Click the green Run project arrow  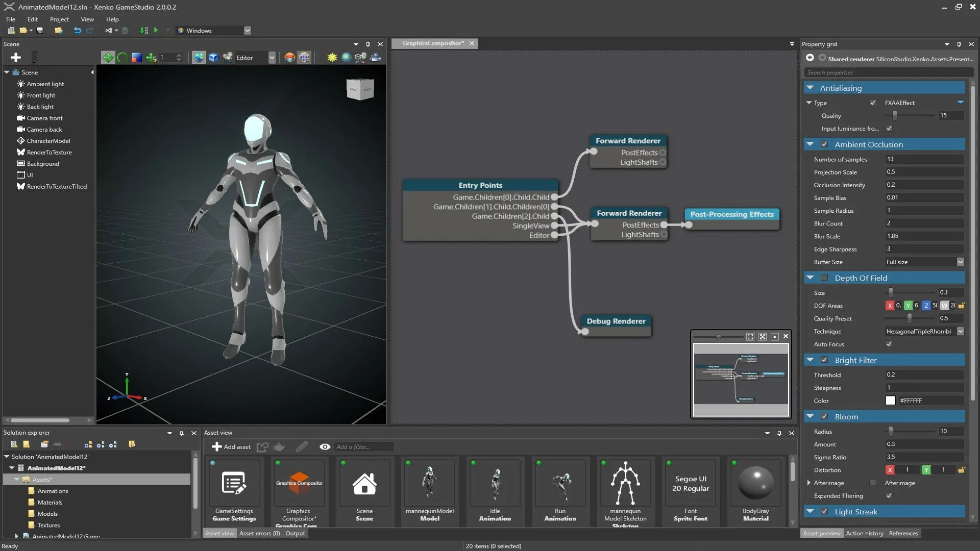(156, 31)
